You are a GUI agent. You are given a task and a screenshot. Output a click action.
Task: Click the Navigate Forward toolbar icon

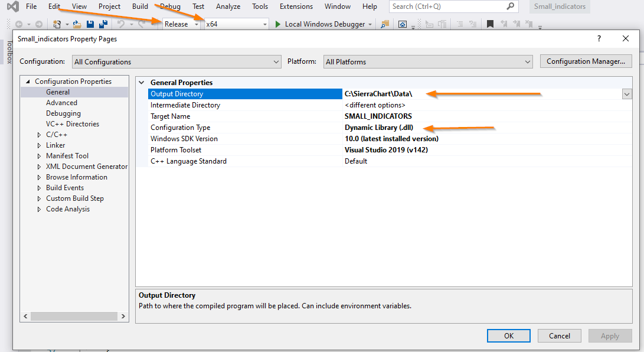38,24
